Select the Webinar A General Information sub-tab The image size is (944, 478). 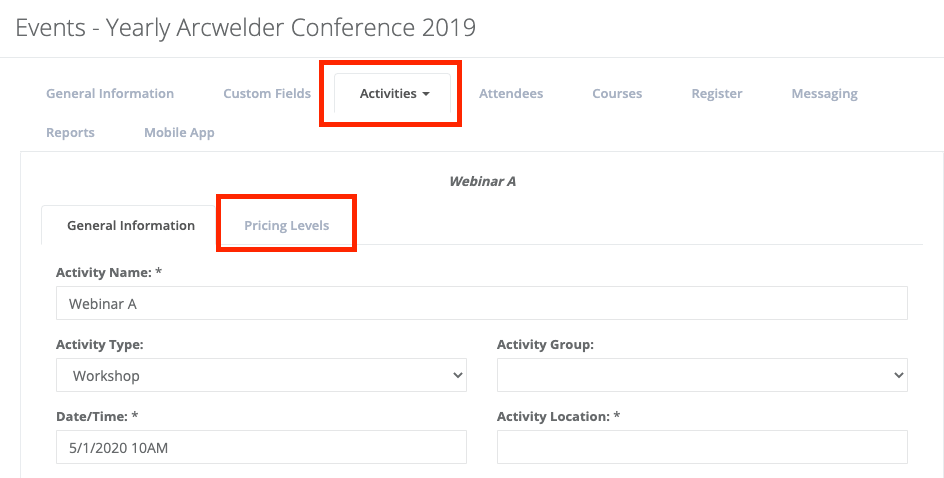131,226
